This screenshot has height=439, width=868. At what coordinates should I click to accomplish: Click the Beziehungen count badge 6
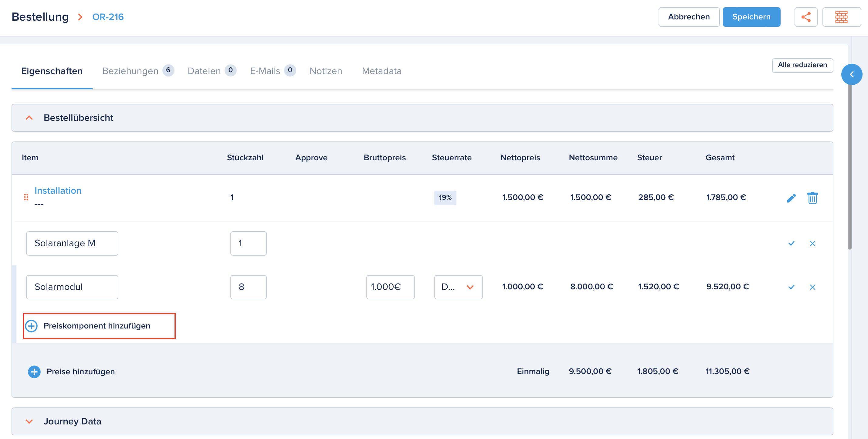coord(168,70)
